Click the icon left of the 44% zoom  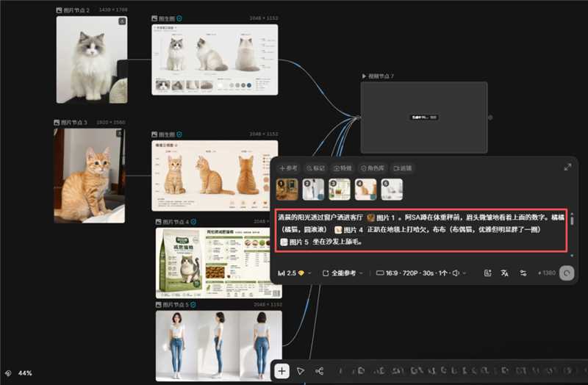(x=8, y=373)
